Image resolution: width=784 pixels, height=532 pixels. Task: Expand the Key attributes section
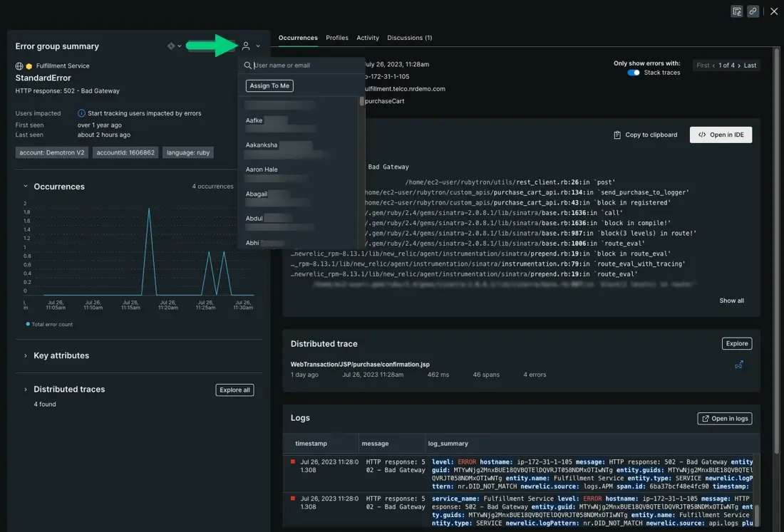(26, 355)
